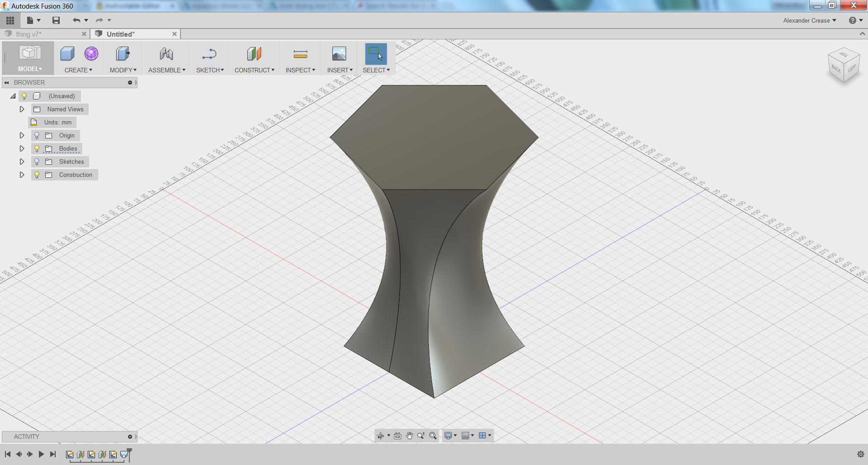868x465 pixels.
Task: Collapse the Browser panel with the double arrow
Action: (x=7, y=83)
